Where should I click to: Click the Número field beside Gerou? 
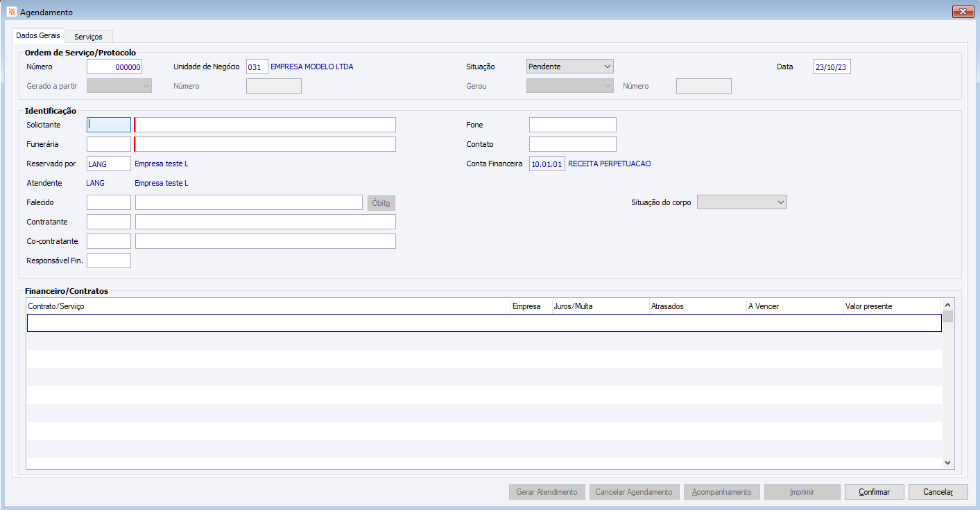click(x=704, y=86)
